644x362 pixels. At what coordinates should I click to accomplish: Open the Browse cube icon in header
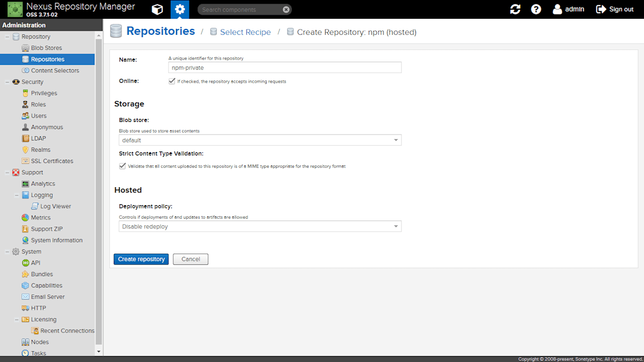point(157,9)
